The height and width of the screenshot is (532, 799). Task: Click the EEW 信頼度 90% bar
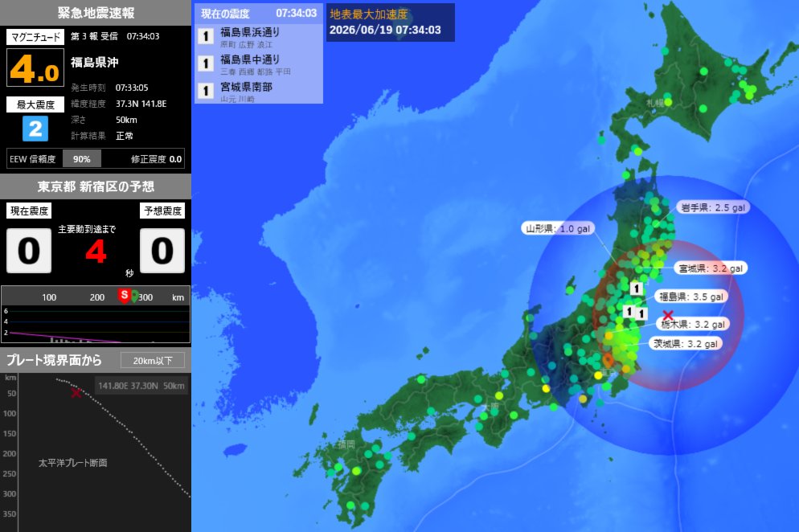(x=81, y=159)
